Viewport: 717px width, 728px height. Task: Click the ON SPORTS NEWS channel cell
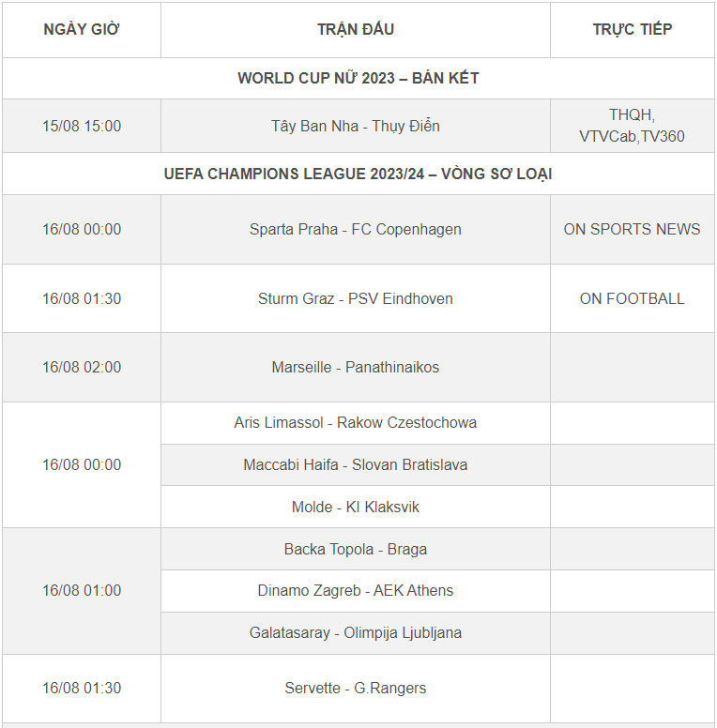coord(632,229)
